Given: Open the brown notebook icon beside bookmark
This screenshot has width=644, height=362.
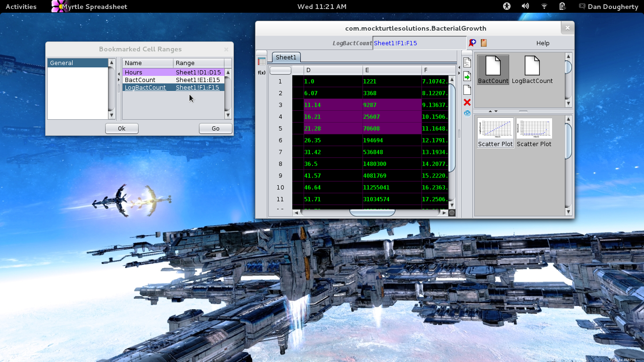Looking at the screenshot, I should tap(483, 43).
